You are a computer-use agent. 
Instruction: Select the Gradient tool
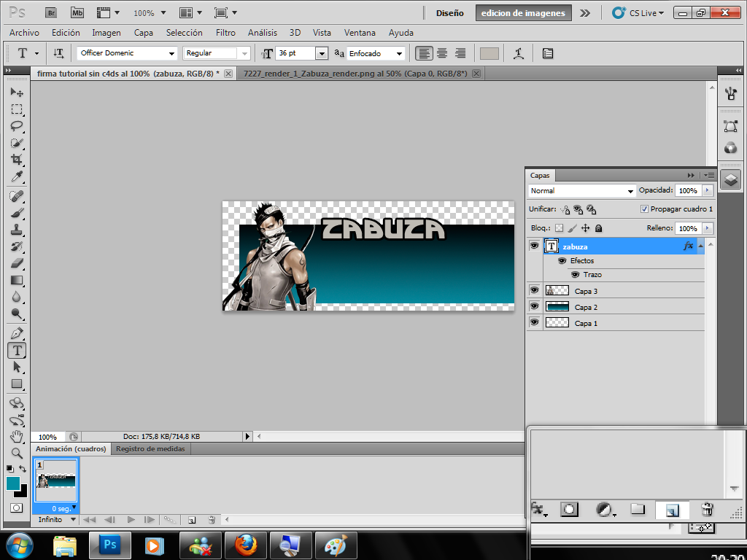click(17, 280)
